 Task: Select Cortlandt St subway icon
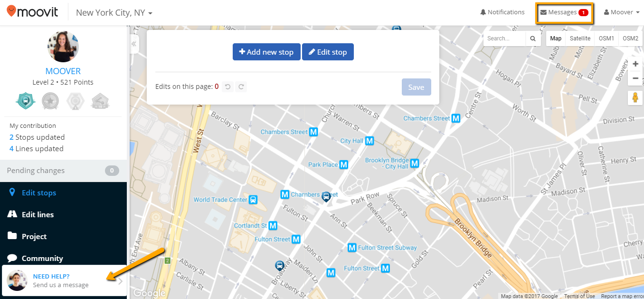[273, 226]
